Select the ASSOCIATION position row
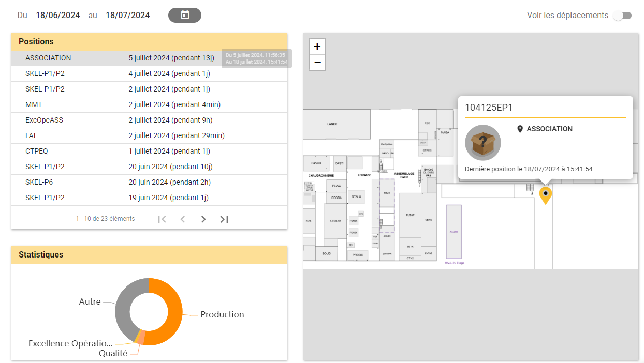Image resolution: width=644 pixels, height=363 pixels. [x=149, y=58]
